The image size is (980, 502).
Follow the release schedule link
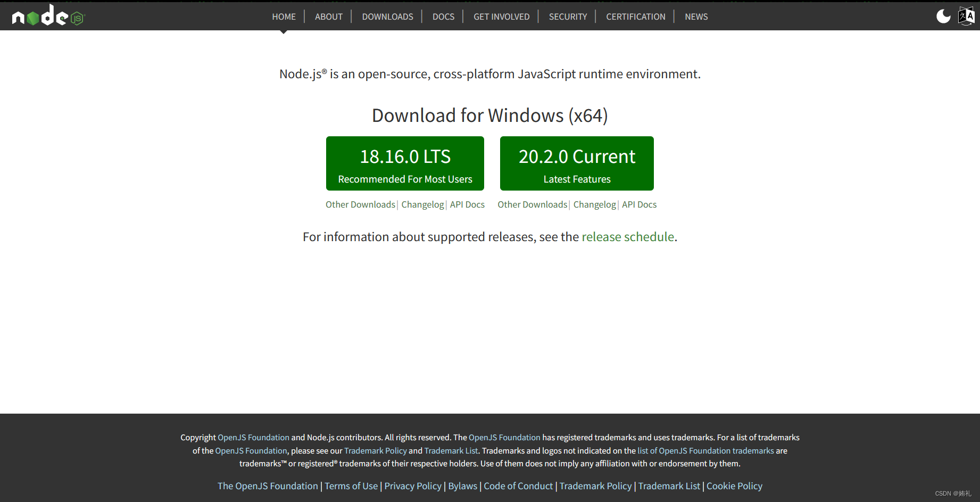click(628, 237)
